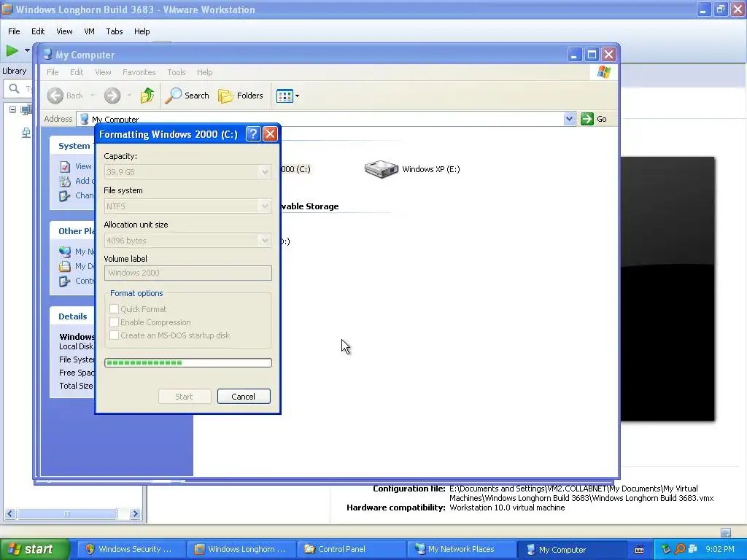Image resolution: width=747 pixels, height=560 pixels.
Task: Open the VMware Tabs menu
Action: tap(115, 31)
